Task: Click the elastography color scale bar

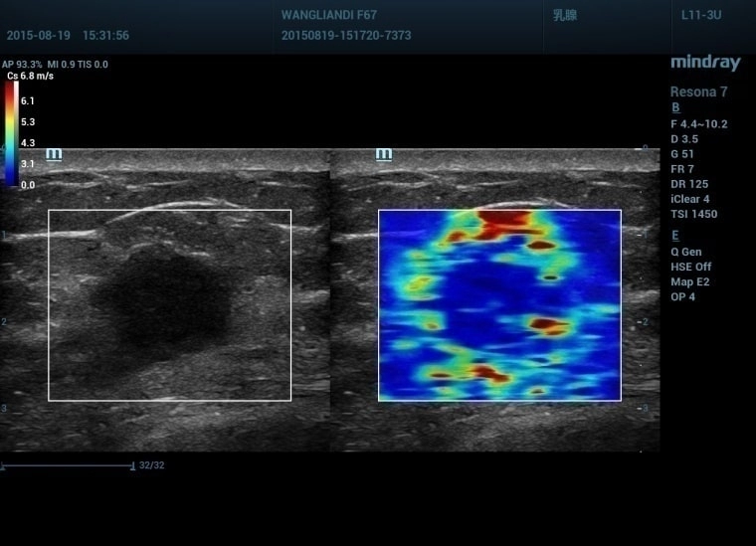Action: coord(11,132)
